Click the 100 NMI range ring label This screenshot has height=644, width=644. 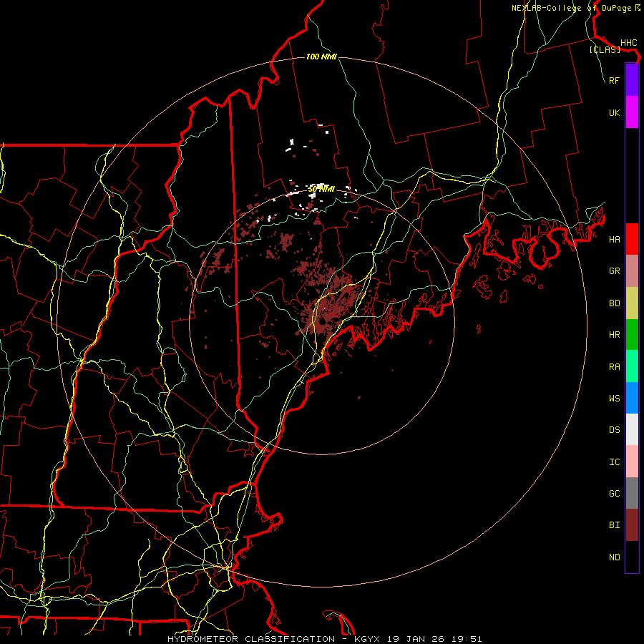click(x=321, y=57)
